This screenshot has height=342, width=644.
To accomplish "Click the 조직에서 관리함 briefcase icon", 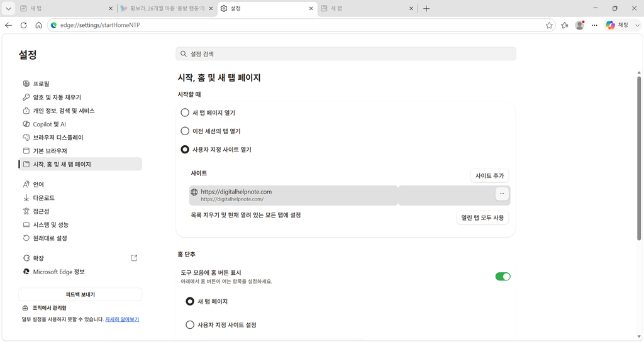I will click(x=25, y=308).
